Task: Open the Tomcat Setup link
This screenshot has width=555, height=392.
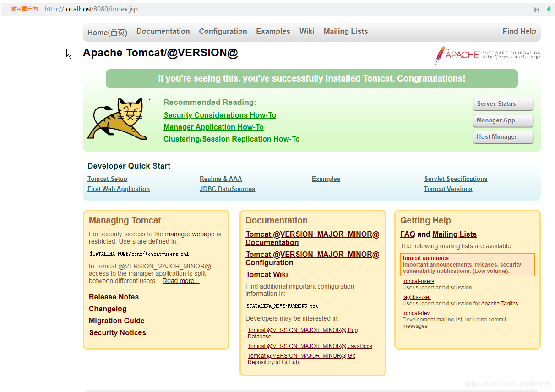Action: point(107,179)
